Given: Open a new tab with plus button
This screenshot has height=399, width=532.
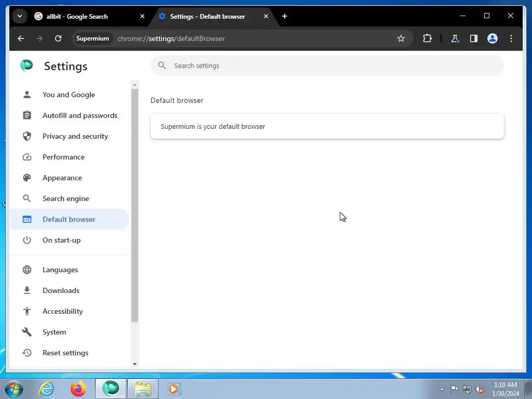Looking at the screenshot, I should click(285, 16).
